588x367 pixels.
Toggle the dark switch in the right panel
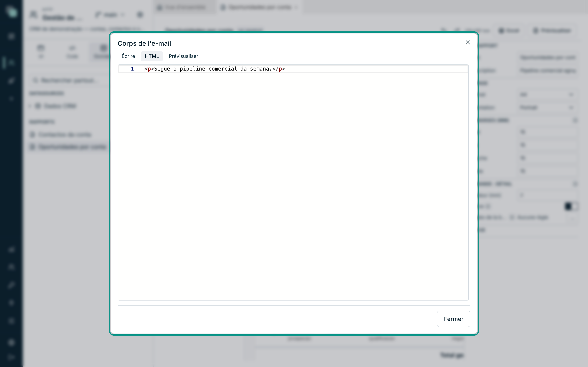tap(571, 207)
